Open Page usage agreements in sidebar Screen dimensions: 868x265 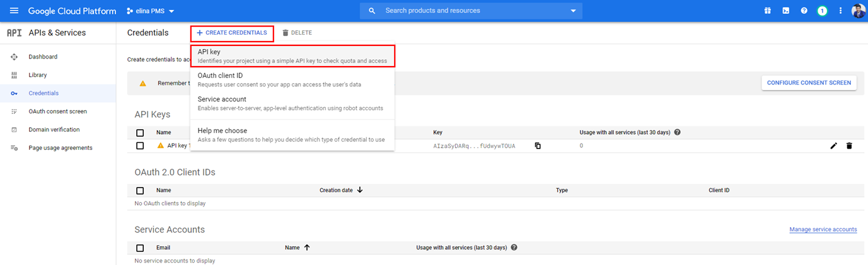click(x=58, y=148)
